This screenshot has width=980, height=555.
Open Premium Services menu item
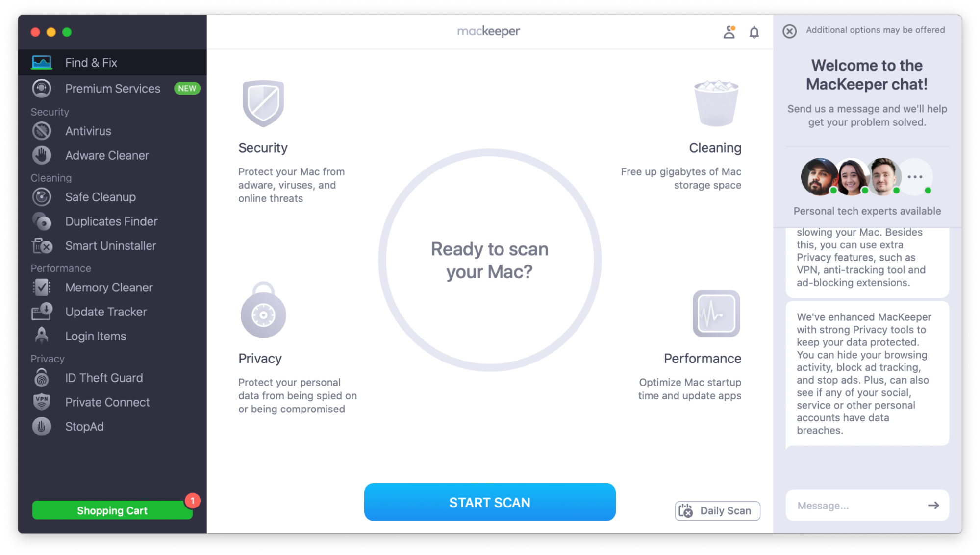click(x=112, y=89)
